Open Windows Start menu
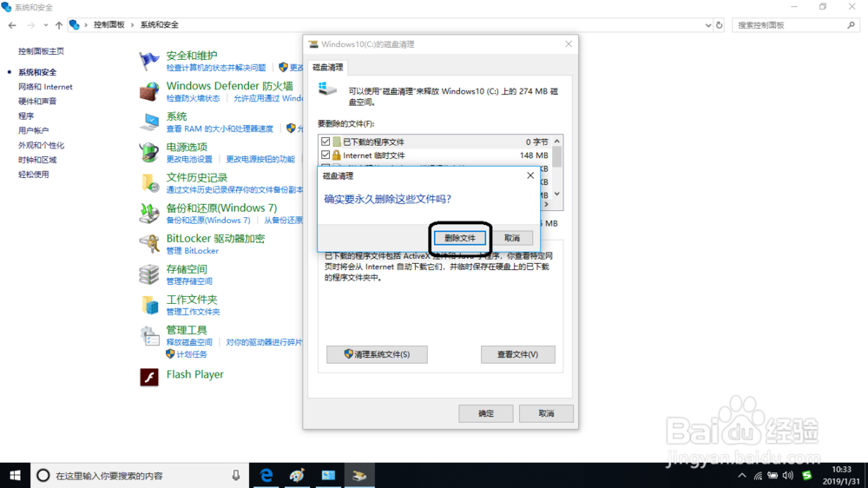 15,475
